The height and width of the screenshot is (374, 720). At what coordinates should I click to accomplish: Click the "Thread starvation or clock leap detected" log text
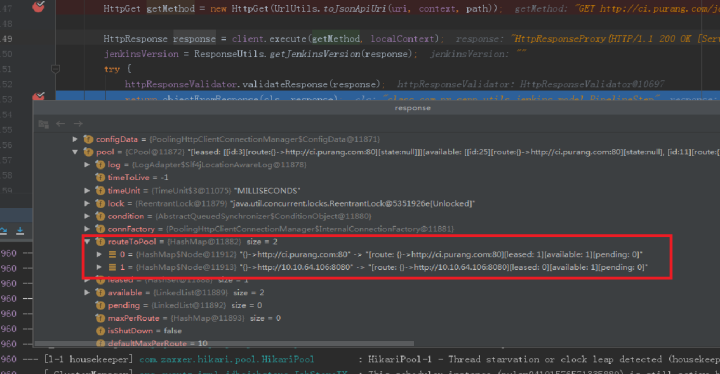tap(555, 359)
